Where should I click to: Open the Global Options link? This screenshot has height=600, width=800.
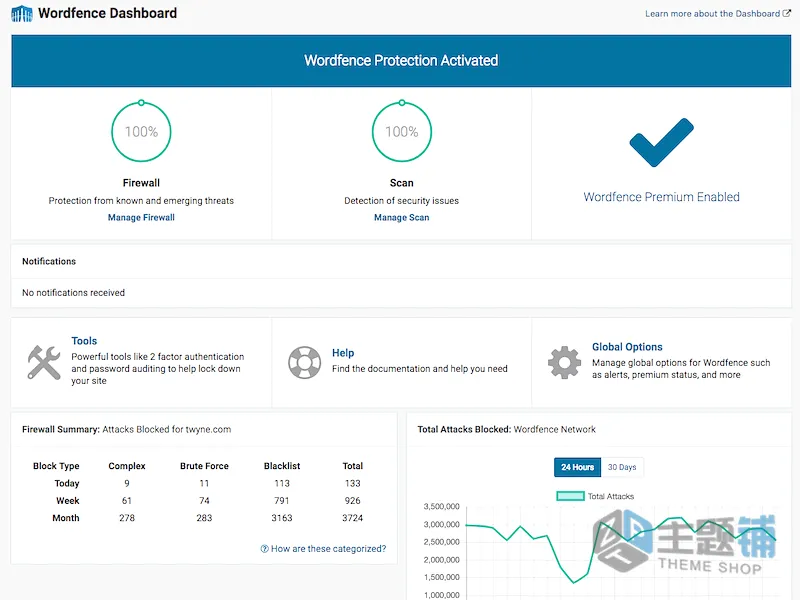pyautogui.click(x=627, y=347)
